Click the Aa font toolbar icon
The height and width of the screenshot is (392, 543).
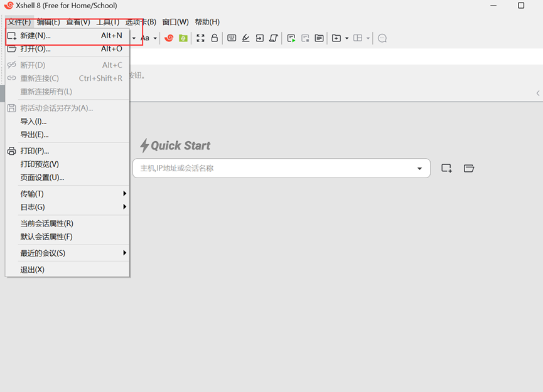pyautogui.click(x=145, y=38)
